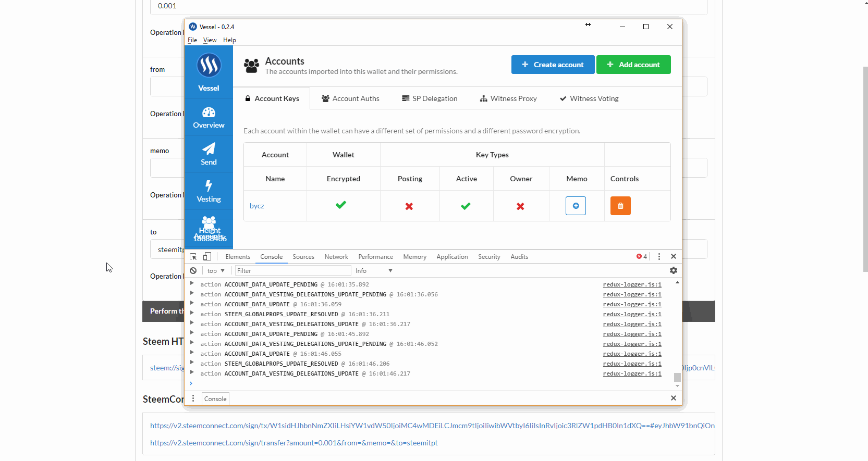The image size is (868, 461).
Task: Open DevTools console settings gear
Action: tap(674, 270)
